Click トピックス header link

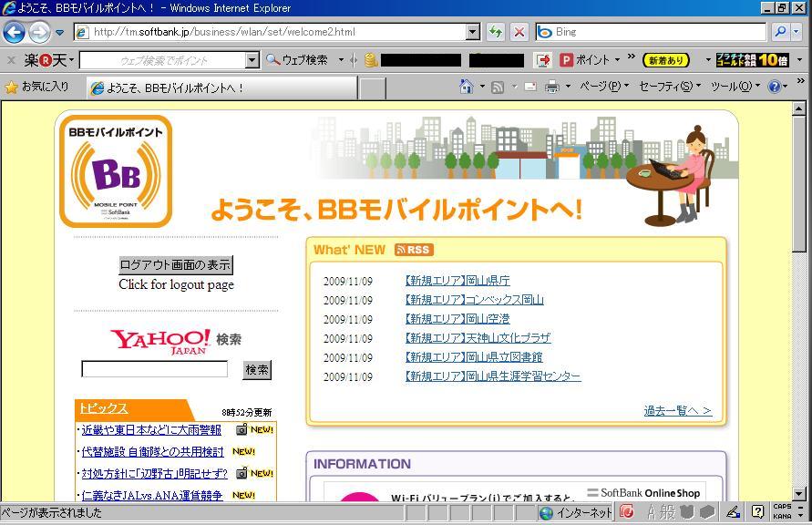pos(104,408)
